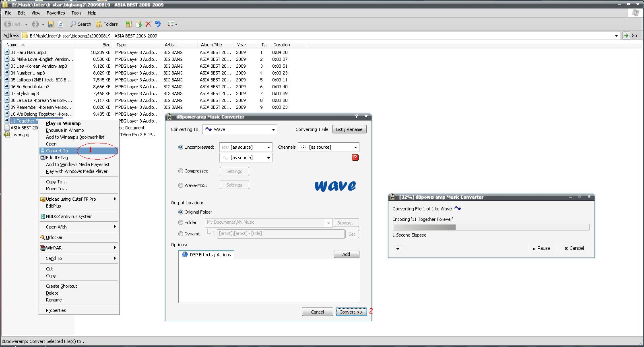Open the Favorites menu
644x347 pixels.
(56, 13)
